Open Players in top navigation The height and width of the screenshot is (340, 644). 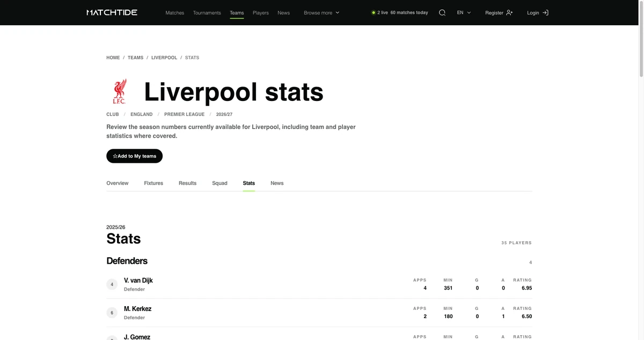point(261,12)
